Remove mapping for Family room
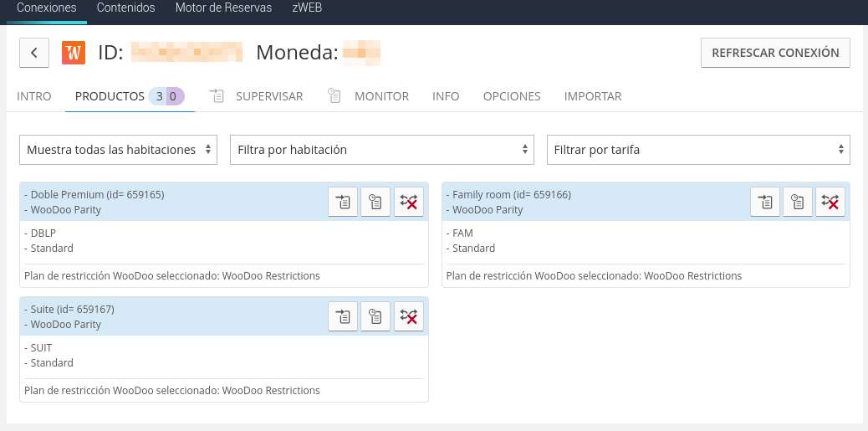Screen dimensions: 868x431 pyautogui.click(x=830, y=202)
